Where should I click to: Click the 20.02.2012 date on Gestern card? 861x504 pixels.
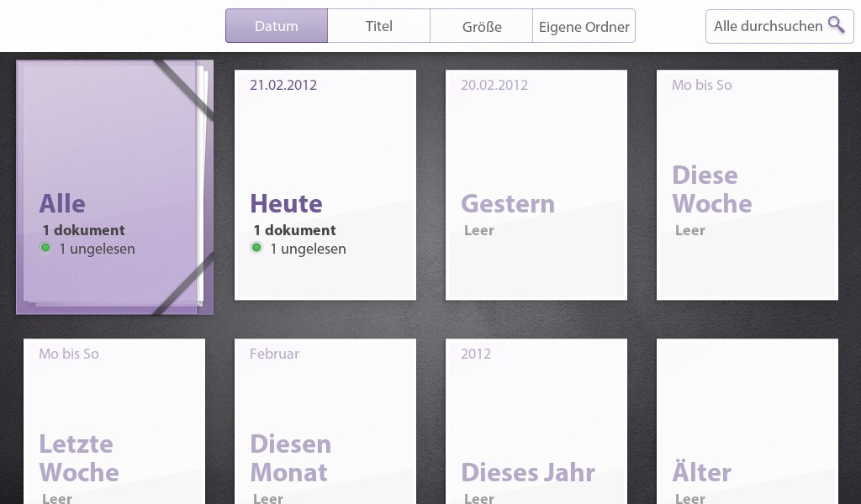(x=494, y=85)
